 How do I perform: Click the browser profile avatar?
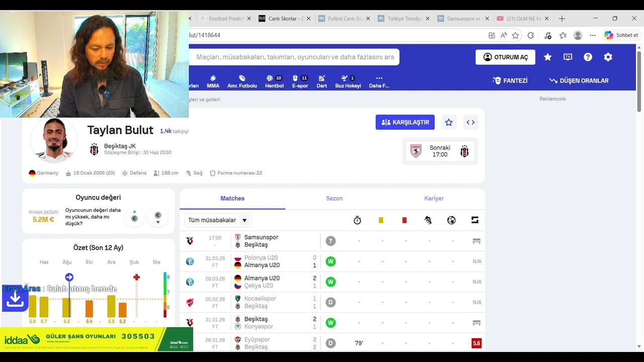[578, 35]
